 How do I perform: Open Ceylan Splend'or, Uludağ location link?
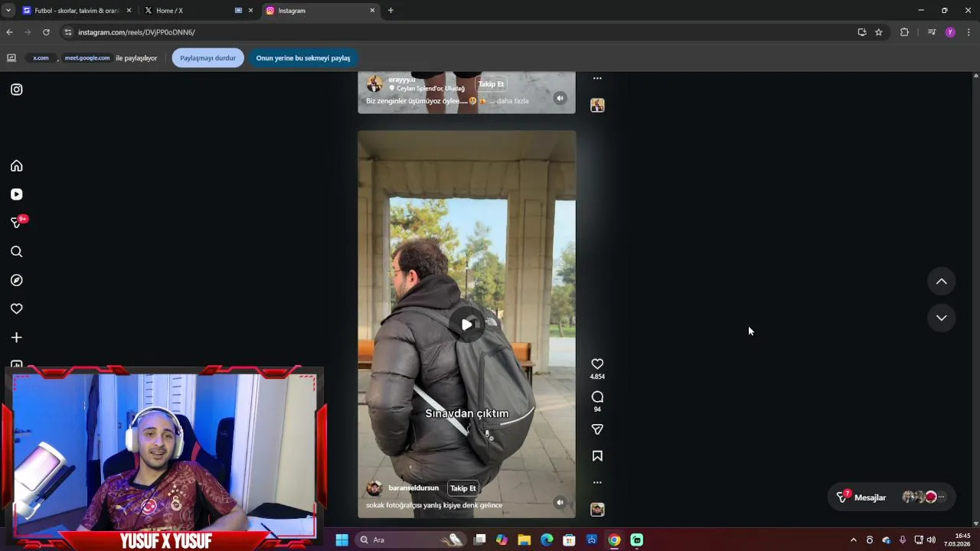[x=430, y=89]
